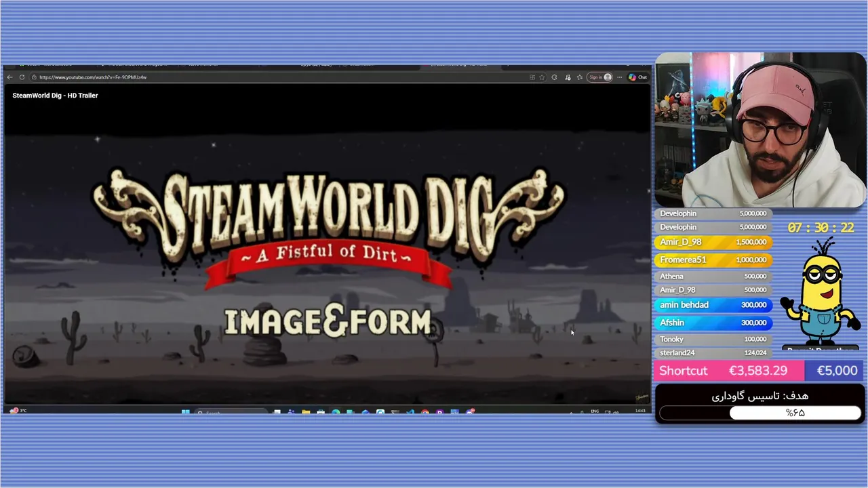Select the Athena 500,000 donor row
Image resolution: width=868 pixels, height=488 pixels.
713,276
